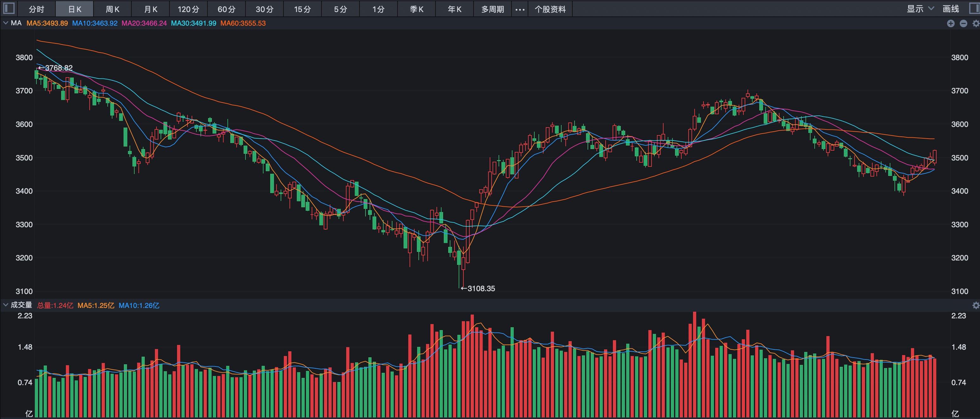Switch to 季K quarterly chart

click(x=417, y=9)
